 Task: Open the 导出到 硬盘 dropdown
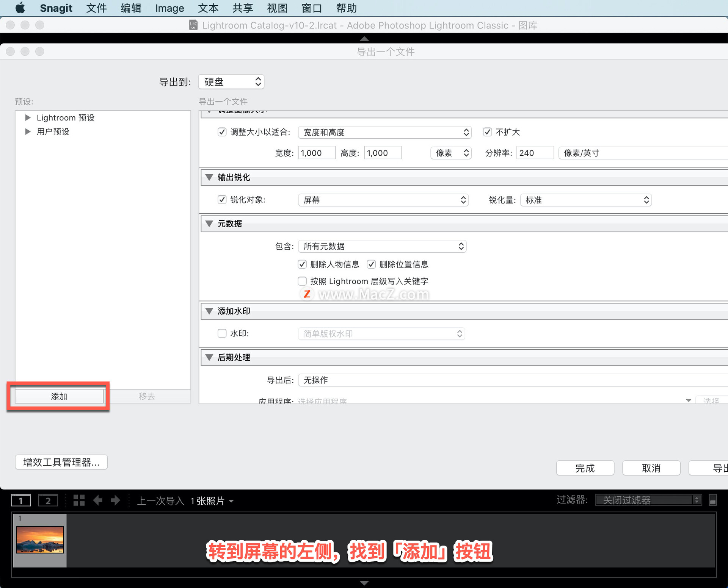[231, 82]
